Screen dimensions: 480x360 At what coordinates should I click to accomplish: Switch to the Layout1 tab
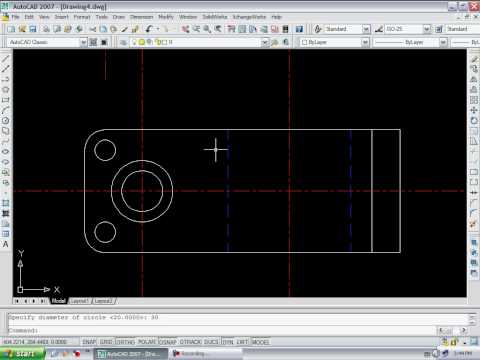[80, 301]
